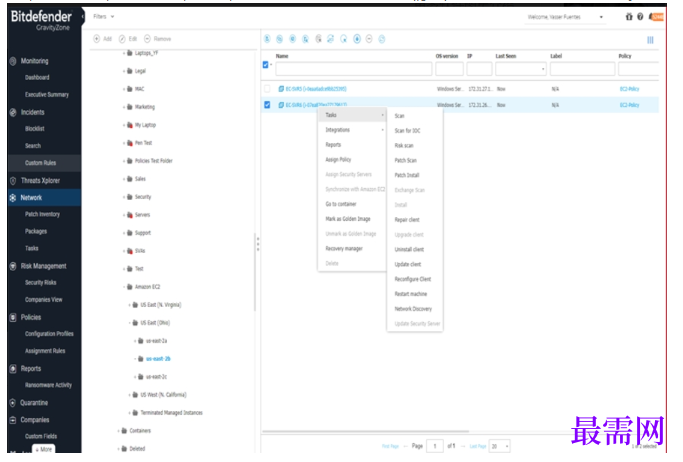
Task: Click the Quarantine icon in sidebar
Action: click(13, 403)
